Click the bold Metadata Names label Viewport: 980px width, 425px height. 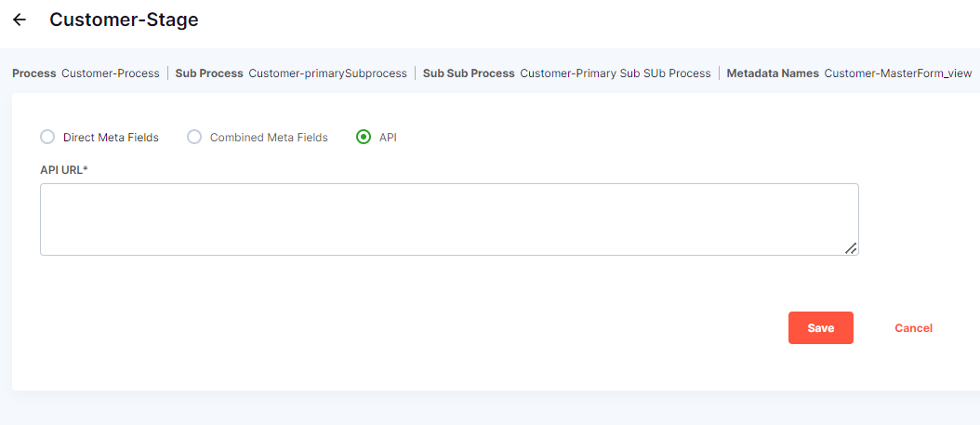click(x=773, y=73)
